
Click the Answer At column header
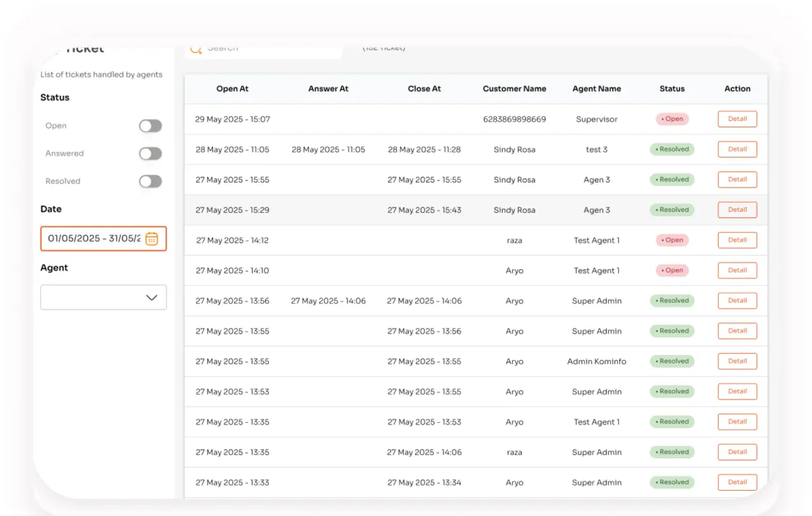[328, 89]
